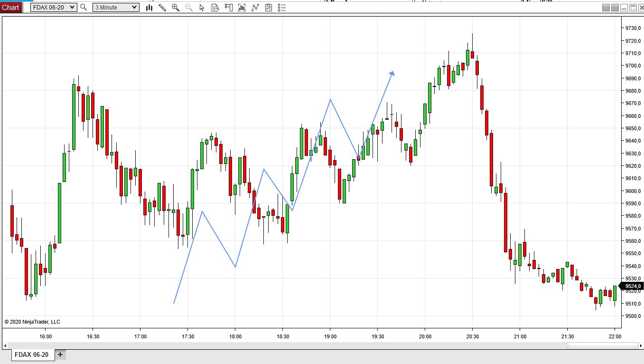The height and width of the screenshot is (364, 644).
Task: Click the 22:00 time axis label
Action: coord(615,336)
